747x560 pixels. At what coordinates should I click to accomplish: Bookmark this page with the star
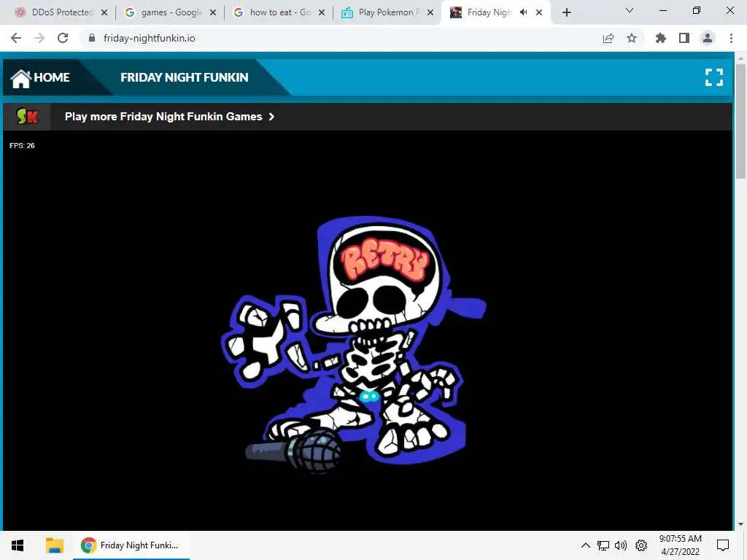[x=632, y=38]
